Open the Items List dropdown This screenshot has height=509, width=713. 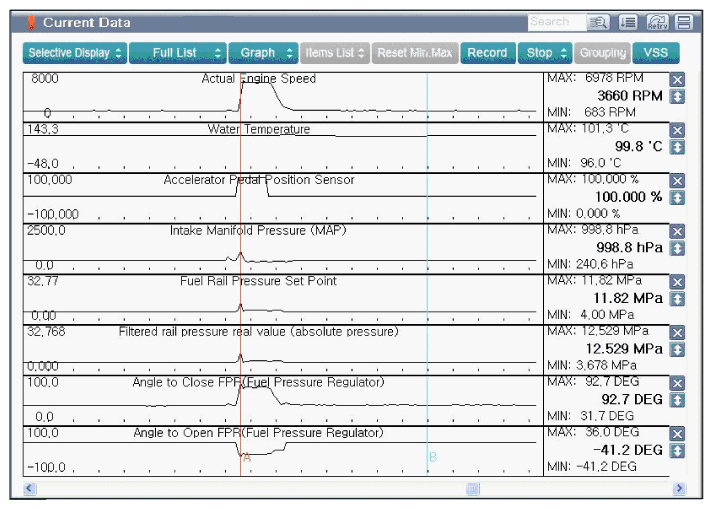point(335,53)
